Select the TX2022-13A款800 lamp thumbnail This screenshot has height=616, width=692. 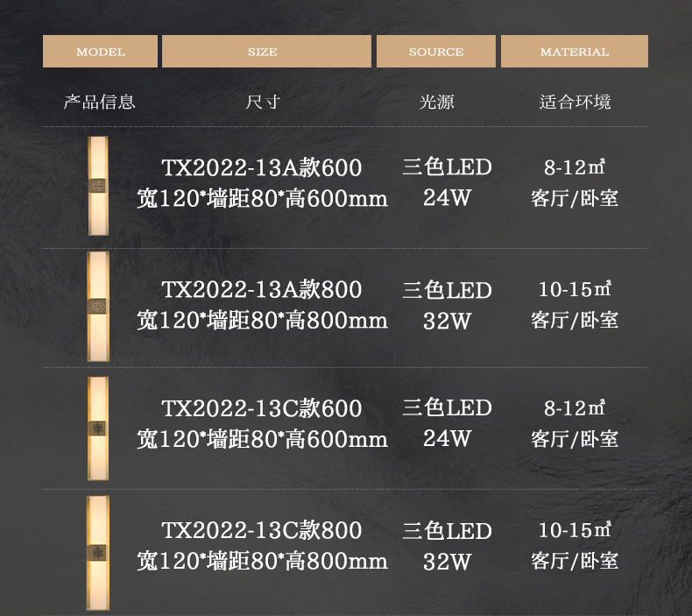point(97,306)
